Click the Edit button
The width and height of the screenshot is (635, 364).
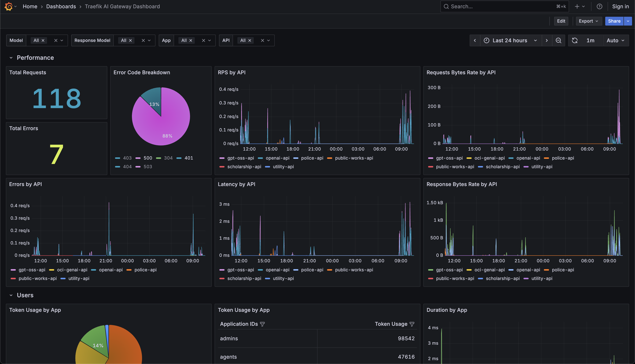561,21
